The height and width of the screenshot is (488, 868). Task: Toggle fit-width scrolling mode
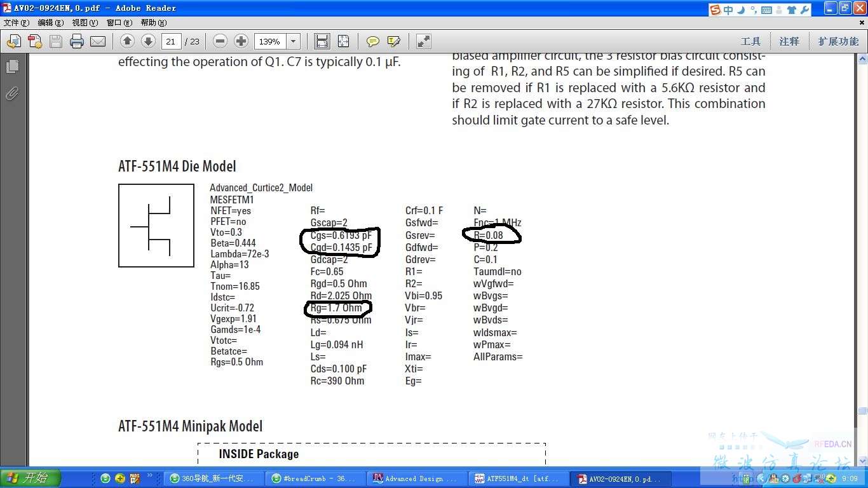coord(322,41)
